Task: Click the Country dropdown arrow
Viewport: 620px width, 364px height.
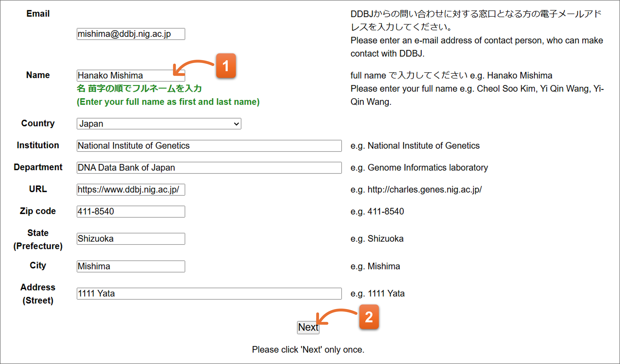Action: [236, 124]
